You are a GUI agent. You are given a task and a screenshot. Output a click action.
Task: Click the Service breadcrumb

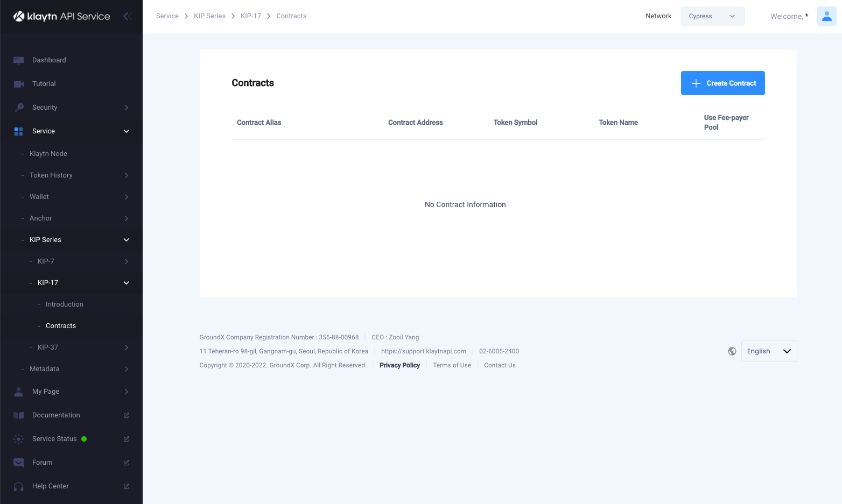(167, 16)
